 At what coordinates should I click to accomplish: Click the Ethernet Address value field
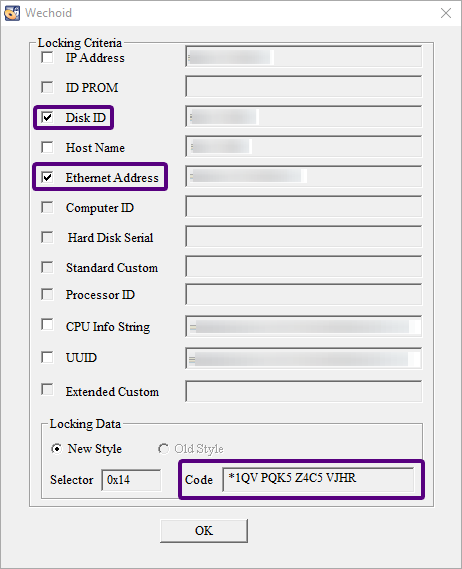coord(304,176)
